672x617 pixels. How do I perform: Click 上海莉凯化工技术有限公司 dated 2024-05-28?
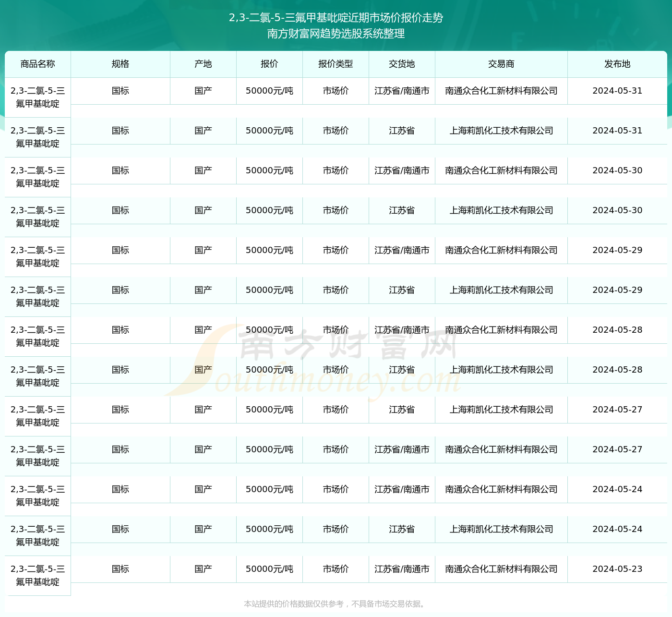coord(501,370)
